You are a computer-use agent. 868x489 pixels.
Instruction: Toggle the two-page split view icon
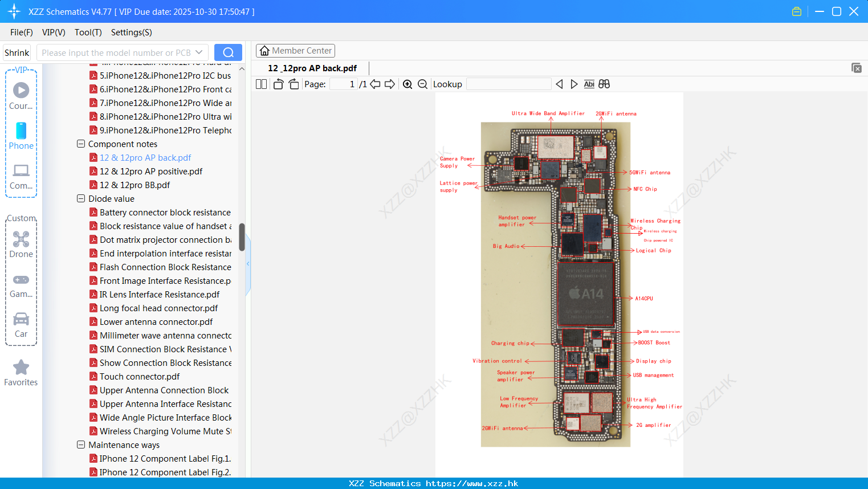(261, 84)
